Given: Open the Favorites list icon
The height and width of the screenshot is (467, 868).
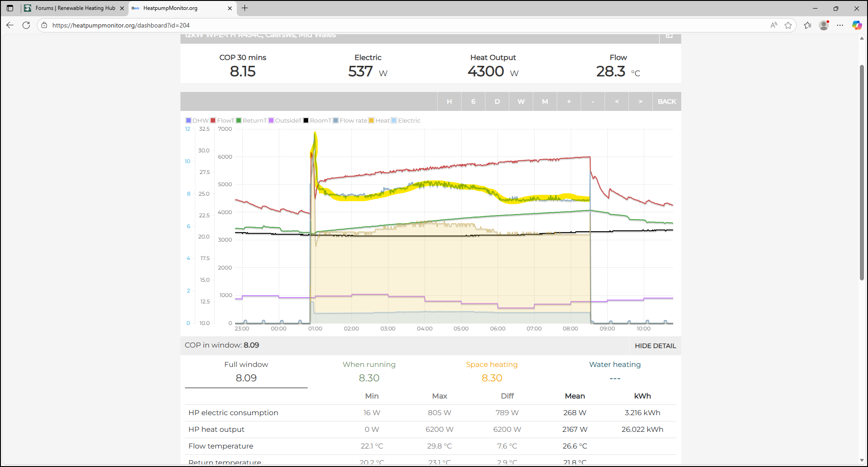Looking at the screenshot, I should 808,25.
